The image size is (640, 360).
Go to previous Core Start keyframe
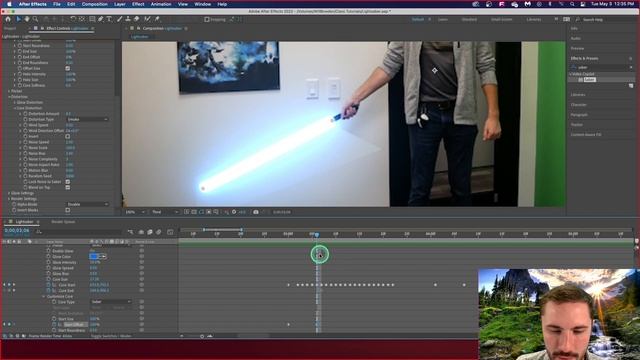4,285
